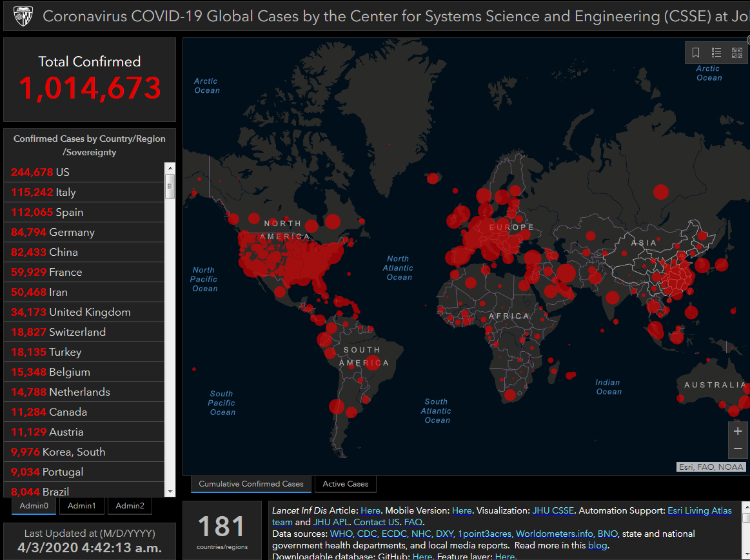Click the Johns Hopkins shield logo
Screen dimensions: 750x560
click(23, 15)
